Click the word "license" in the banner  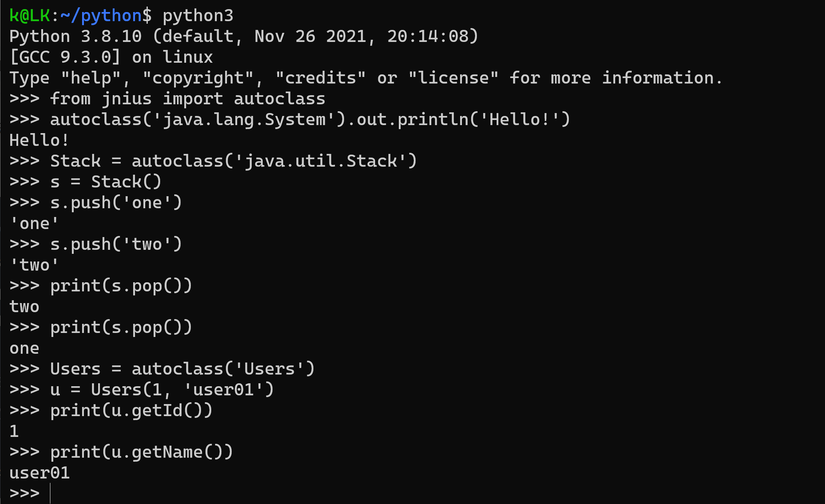coord(454,78)
